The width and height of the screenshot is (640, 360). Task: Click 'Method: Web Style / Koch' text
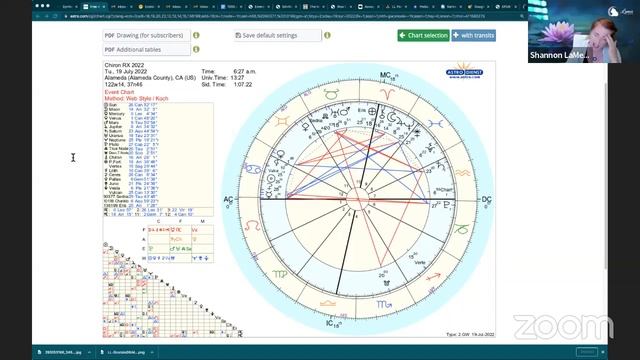pos(136,99)
